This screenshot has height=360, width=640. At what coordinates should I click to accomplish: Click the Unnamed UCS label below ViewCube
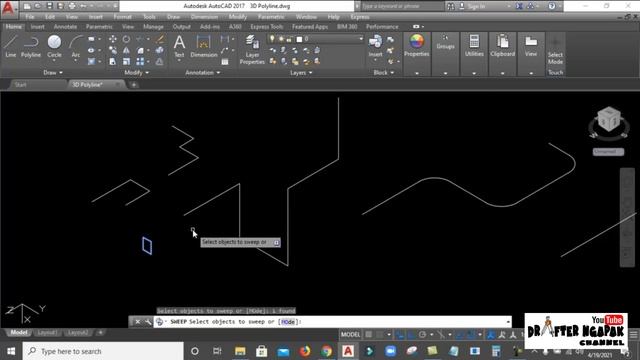tap(608, 151)
